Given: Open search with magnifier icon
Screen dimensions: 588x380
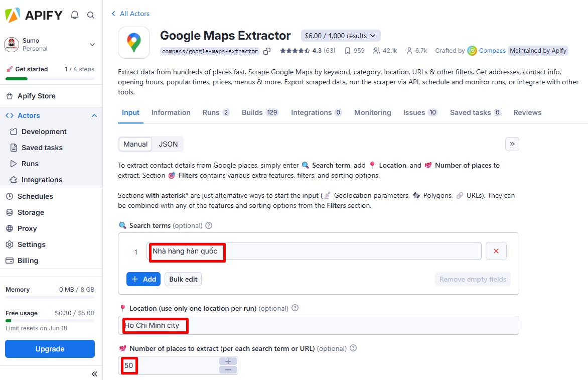Looking at the screenshot, I should (91, 15).
